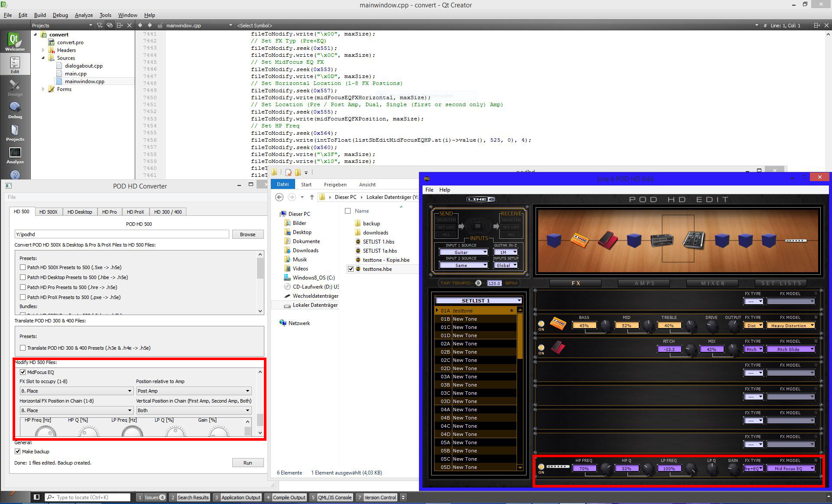Open the Ansicht tab in File Explorer
Viewport: 832px width, 504px height.
tap(367, 185)
